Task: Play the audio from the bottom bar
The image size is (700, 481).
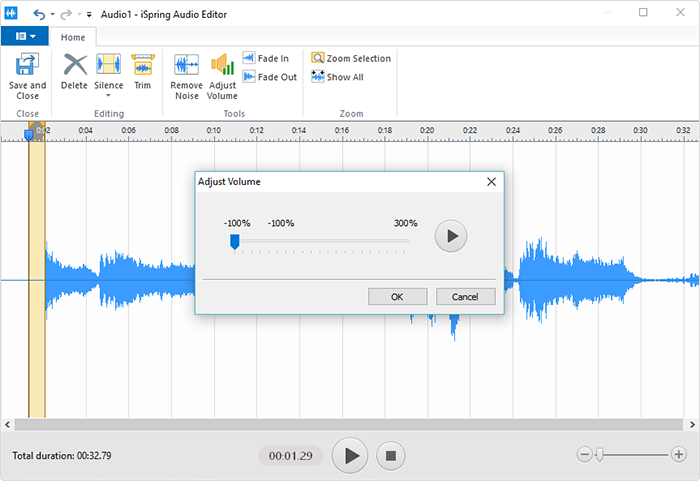Action: [x=350, y=456]
